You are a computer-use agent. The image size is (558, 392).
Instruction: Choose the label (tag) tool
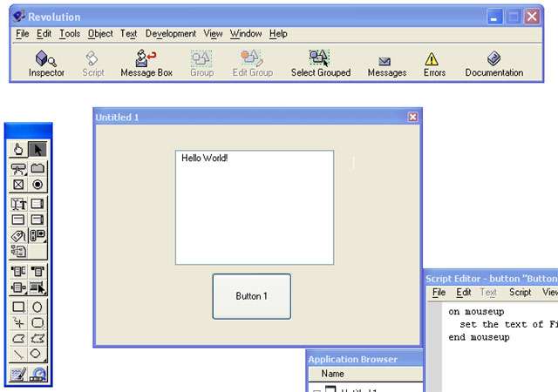[x=18, y=235]
